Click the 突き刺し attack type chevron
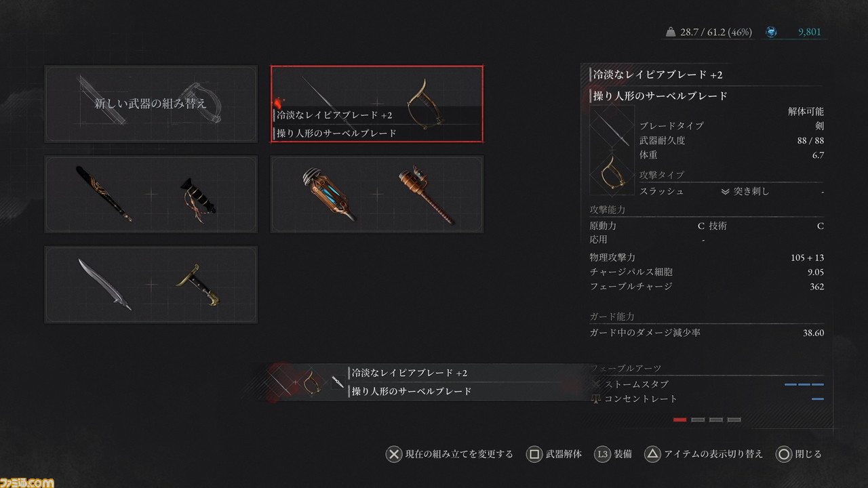Viewport: 868px width, 488px height. pos(725,191)
